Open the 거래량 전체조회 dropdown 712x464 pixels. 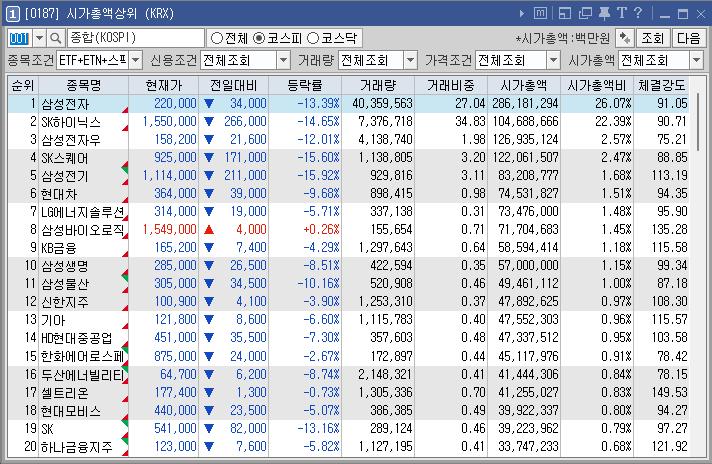pyautogui.click(x=410, y=60)
